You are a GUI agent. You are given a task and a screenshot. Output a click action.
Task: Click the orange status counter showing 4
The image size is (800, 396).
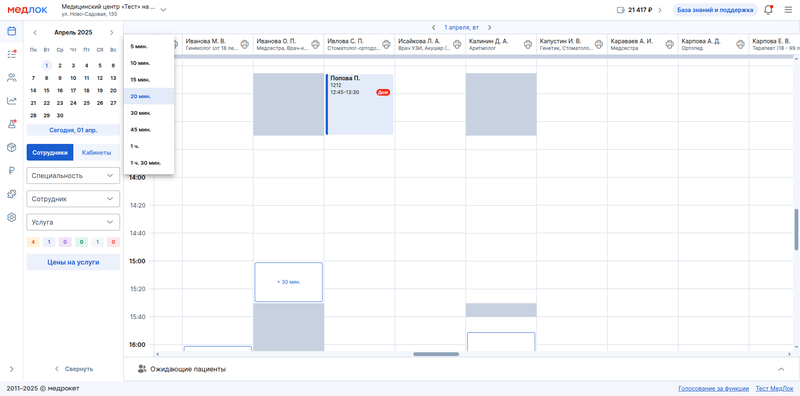33,242
